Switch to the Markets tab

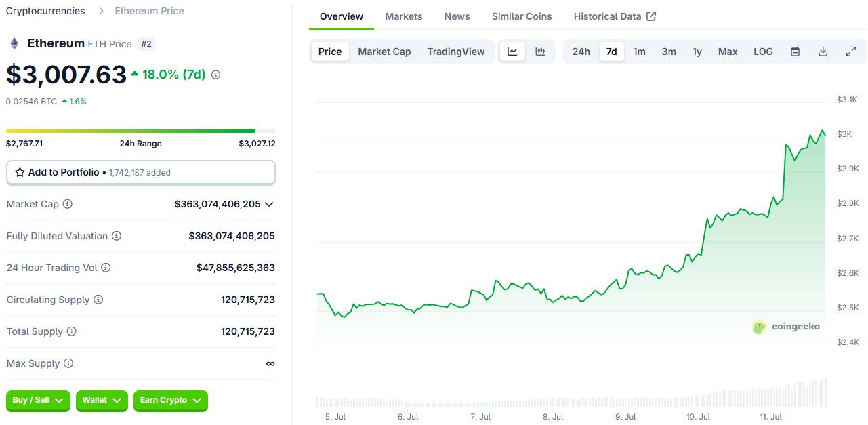(x=403, y=16)
